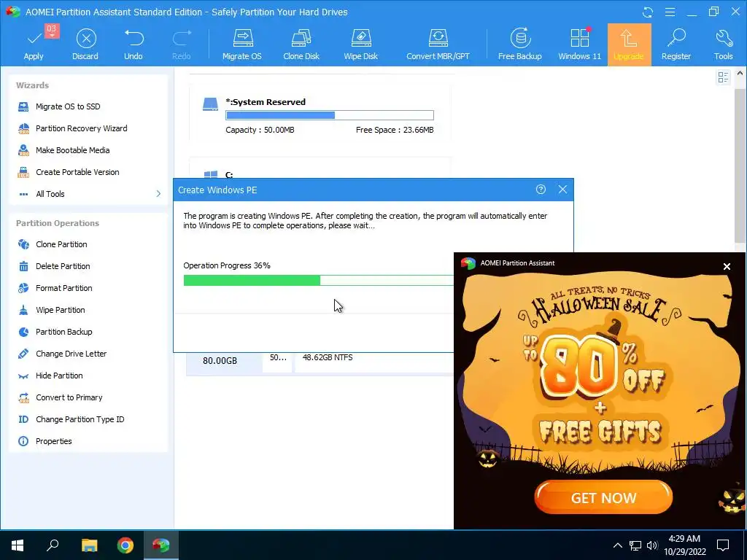This screenshot has height=560, width=747.
Task: Undo the last operation
Action: 133,44
